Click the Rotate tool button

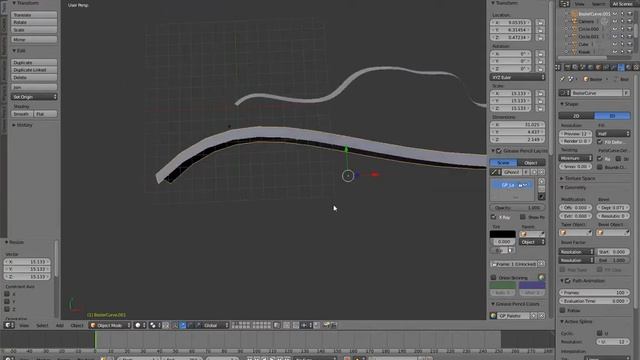point(34,22)
